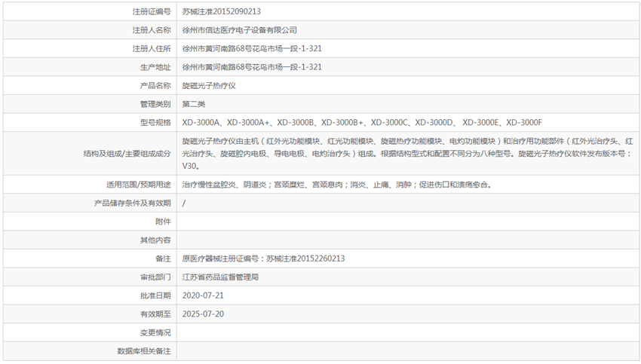Click the 审批部门 label
This screenshot has width=641, height=364.
155,277
